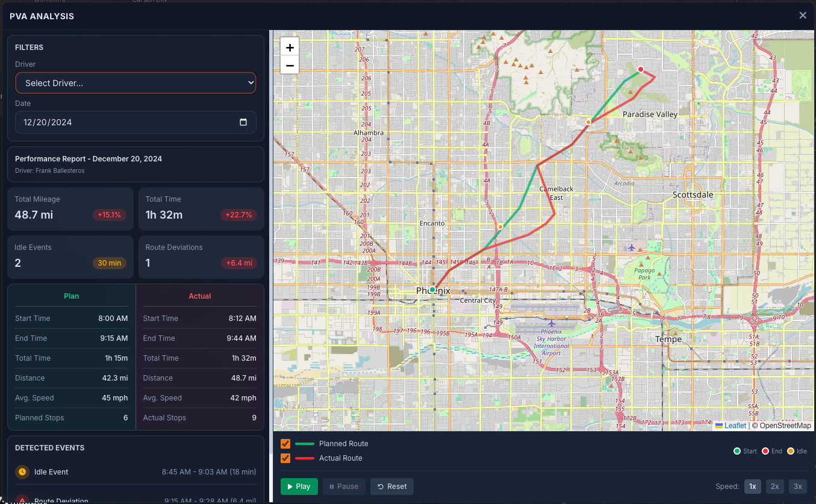This screenshot has height=504, width=816.
Task: Click the Performance Report heading
Action: [x=89, y=159]
